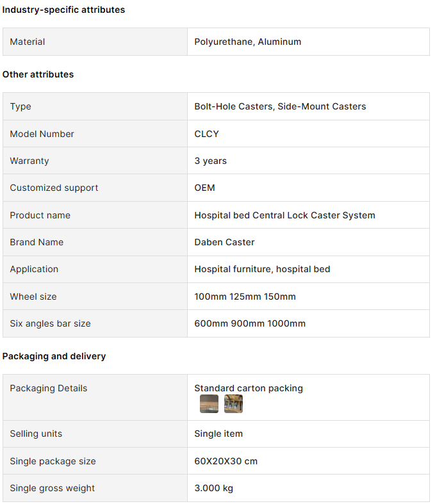Open the second packaging photo thumbnail

[233, 403]
